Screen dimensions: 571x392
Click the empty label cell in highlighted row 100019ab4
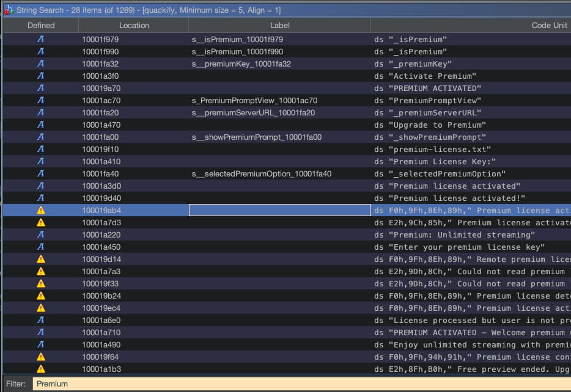point(279,210)
